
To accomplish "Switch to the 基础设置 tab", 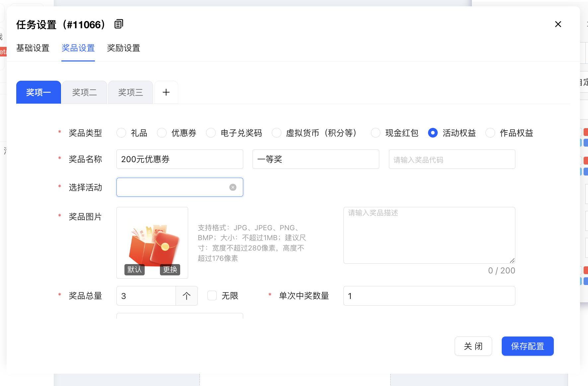I will click(x=33, y=48).
